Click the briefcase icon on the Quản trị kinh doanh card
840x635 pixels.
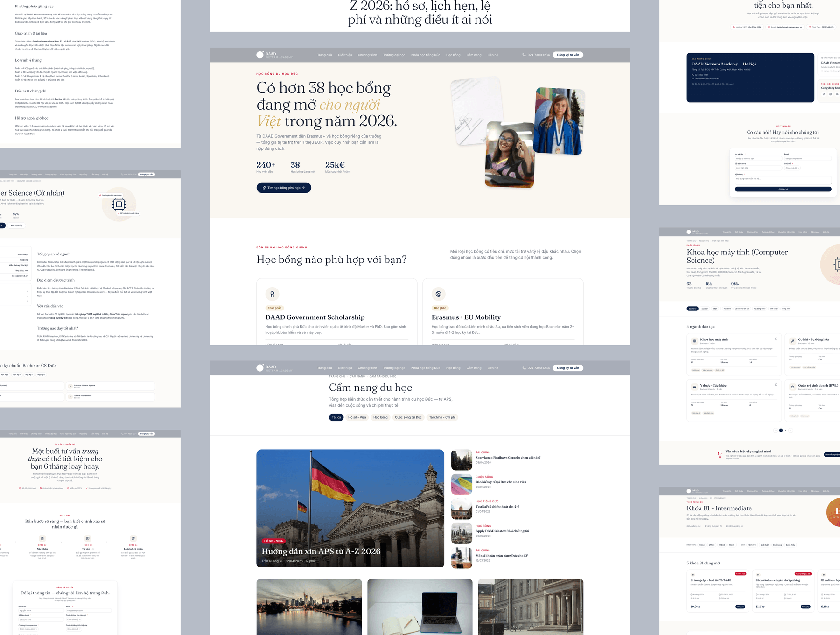[792, 387]
